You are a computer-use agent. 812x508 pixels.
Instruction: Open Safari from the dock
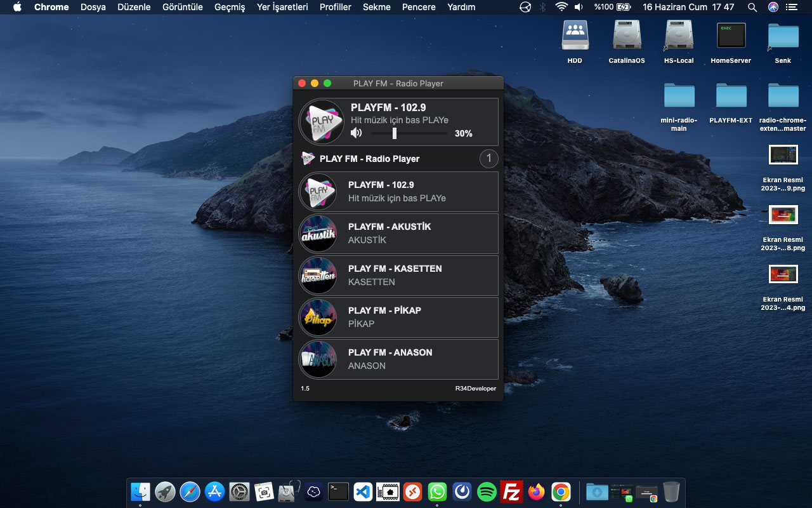point(190,491)
